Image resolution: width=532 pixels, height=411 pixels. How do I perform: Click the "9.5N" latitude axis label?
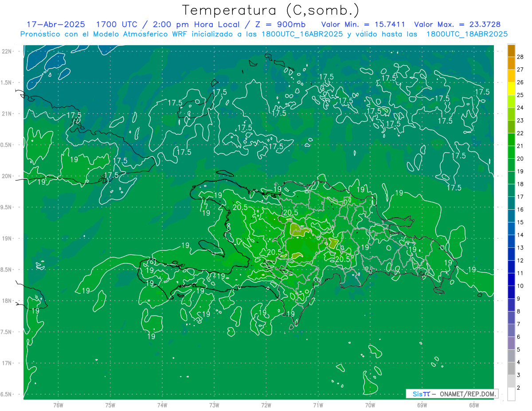coord(7,207)
